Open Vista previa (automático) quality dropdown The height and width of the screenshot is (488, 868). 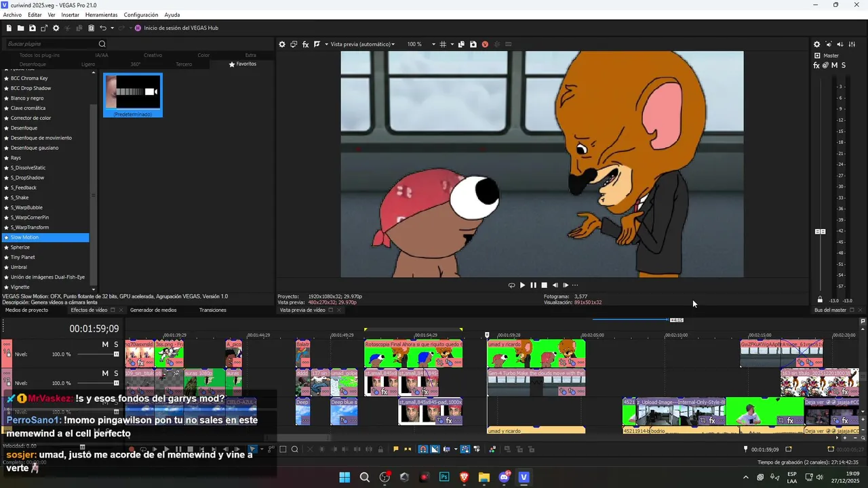point(362,44)
